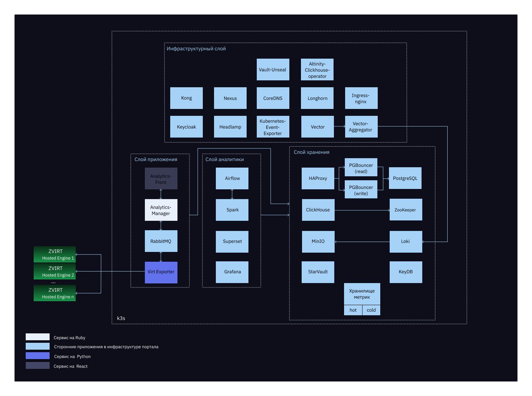The height and width of the screenshot is (396, 532).
Task: Click the Сервис на Ruby legend swatch
Action: (x=38, y=337)
